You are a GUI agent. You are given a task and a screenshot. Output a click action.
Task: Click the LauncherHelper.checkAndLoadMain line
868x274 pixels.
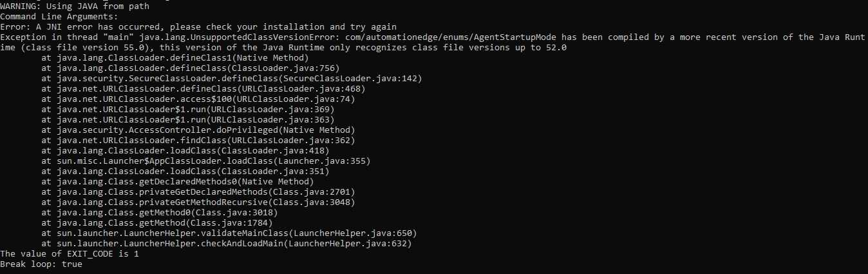[x=227, y=243]
